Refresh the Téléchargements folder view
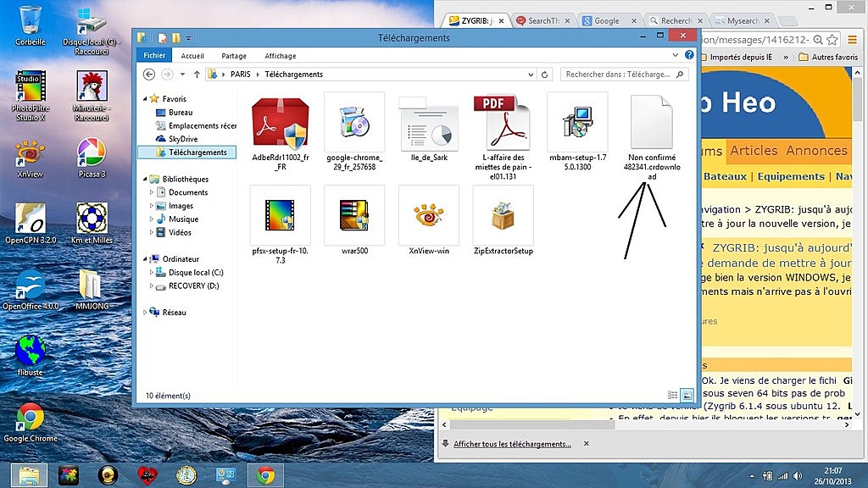868x488 pixels. click(x=545, y=75)
